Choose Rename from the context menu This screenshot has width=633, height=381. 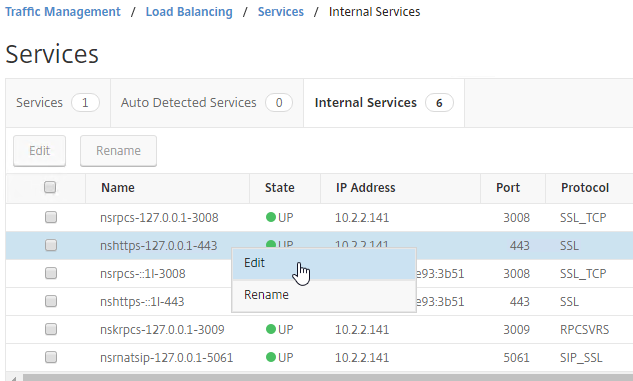324,295
